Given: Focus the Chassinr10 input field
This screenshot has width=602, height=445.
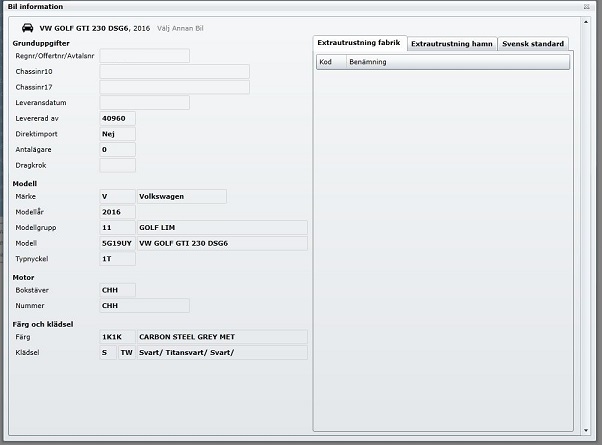Looking at the screenshot, I should point(174,71).
